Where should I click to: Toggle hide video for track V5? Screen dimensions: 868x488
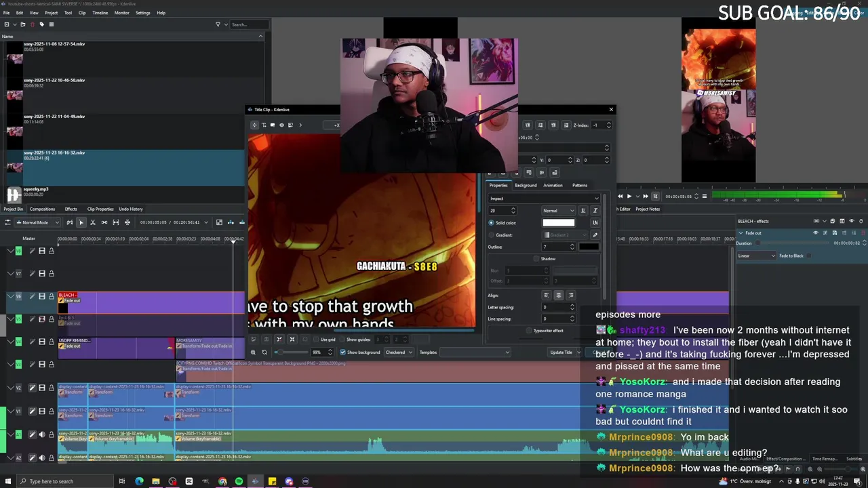point(41,319)
